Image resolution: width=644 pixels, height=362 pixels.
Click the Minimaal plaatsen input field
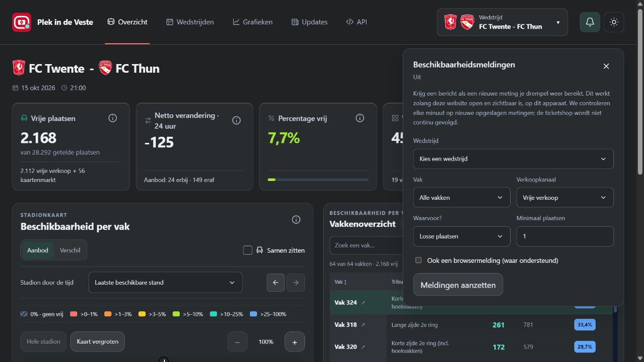565,236
